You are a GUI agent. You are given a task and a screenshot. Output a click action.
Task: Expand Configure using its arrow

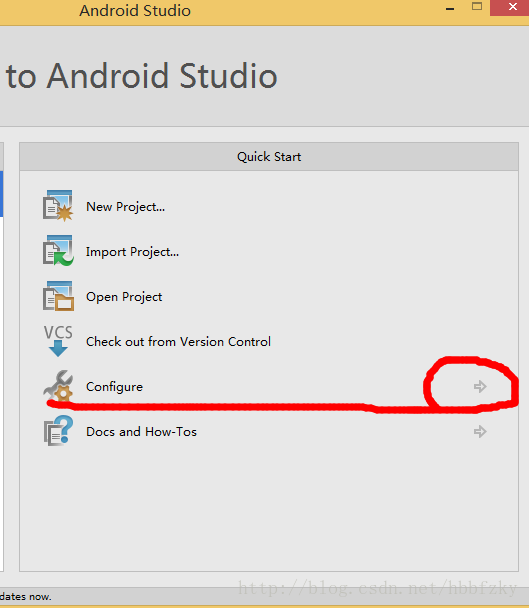pos(480,386)
